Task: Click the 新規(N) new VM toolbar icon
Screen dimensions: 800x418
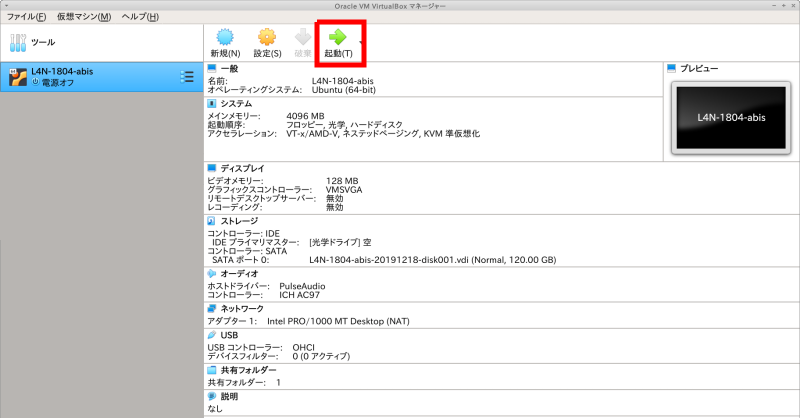Action: (225, 37)
